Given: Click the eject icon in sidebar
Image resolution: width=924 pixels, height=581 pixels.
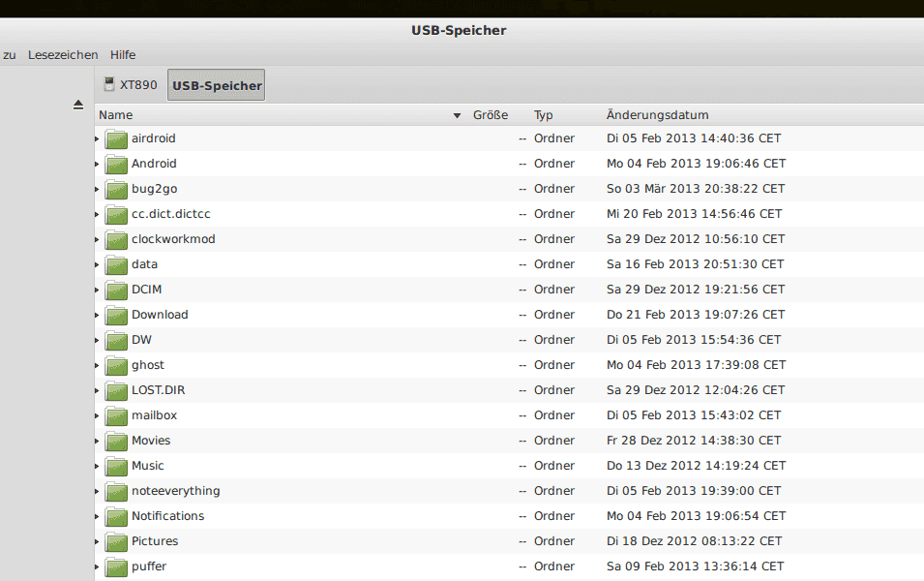Looking at the screenshot, I should click(78, 105).
